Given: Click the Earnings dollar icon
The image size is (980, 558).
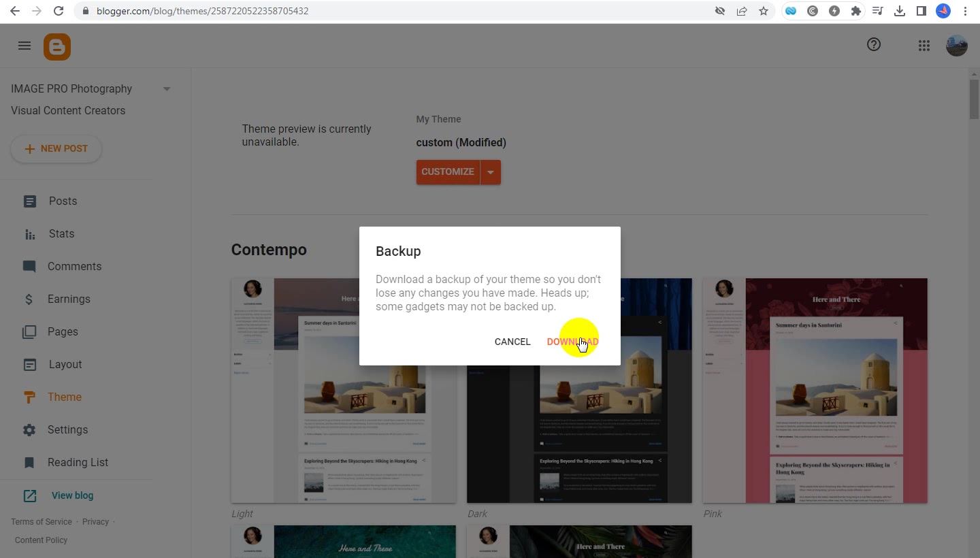Looking at the screenshot, I should tap(29, 299).
